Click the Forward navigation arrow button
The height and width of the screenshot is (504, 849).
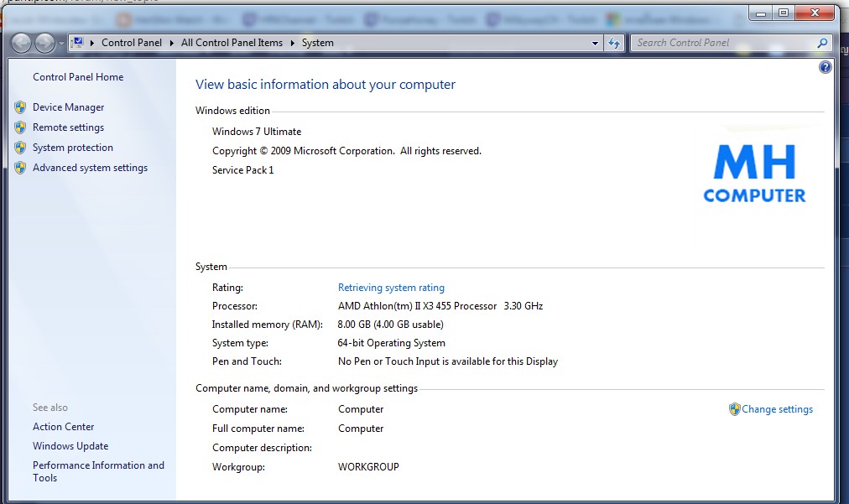coord(45,43)
